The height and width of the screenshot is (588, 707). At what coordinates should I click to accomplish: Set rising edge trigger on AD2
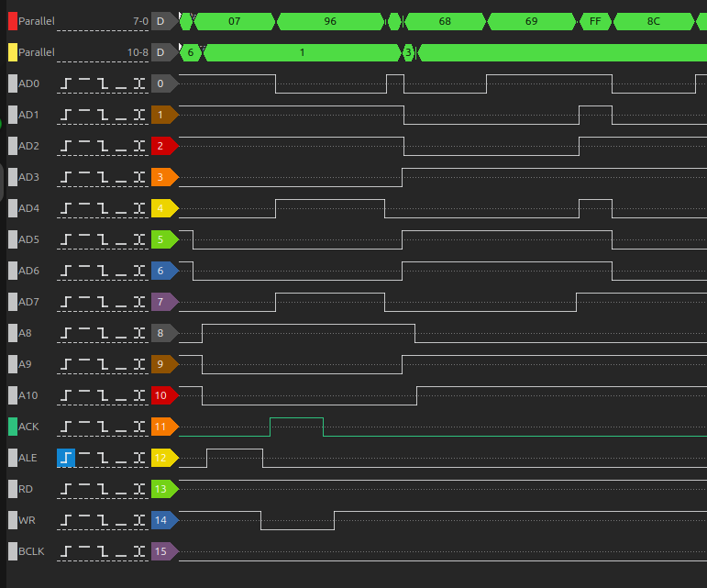pos(66,146)
